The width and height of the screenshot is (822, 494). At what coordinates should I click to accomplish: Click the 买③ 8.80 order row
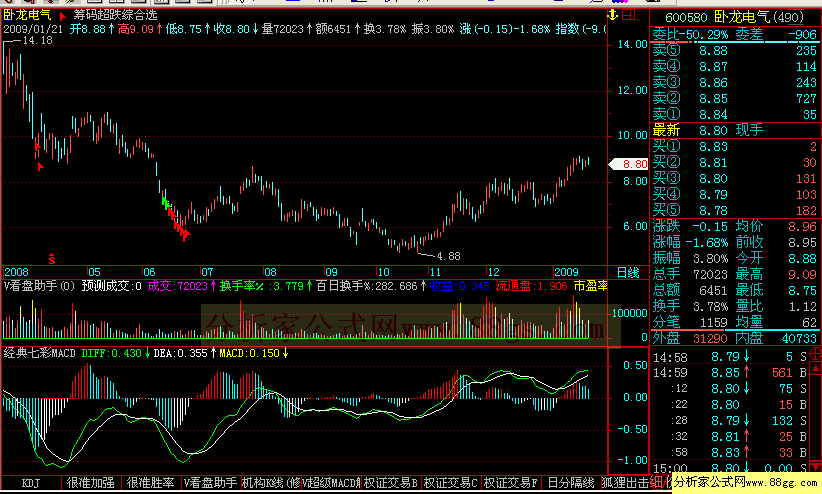[x=734, y=178]
